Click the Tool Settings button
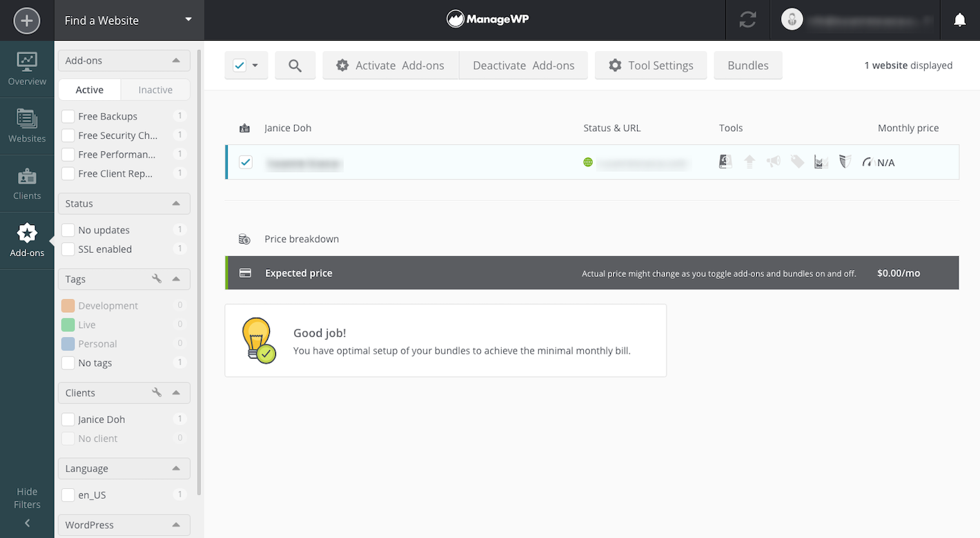Image resolution: width=980 pixels, height=538 pixels. 650,66
